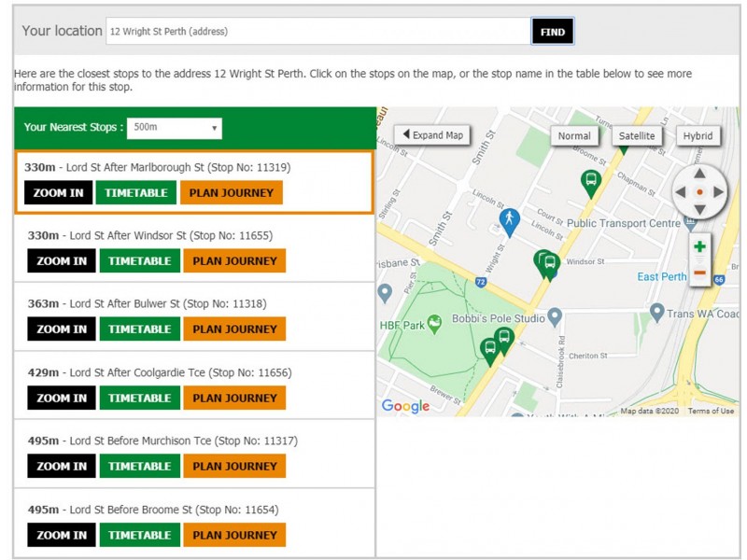Zoom in using the green plus icon
This screenshot has width=747, height=560.
699,246
